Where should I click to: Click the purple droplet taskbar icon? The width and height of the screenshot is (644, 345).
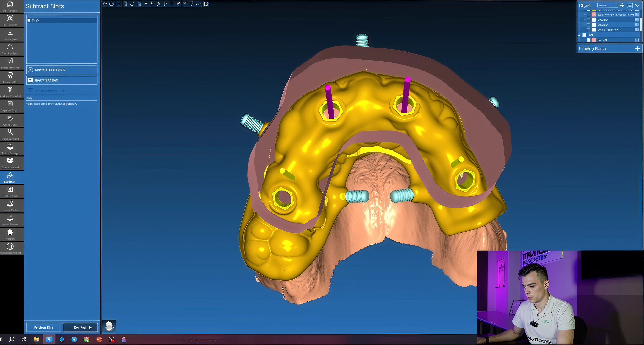click(x=124, y=339)
